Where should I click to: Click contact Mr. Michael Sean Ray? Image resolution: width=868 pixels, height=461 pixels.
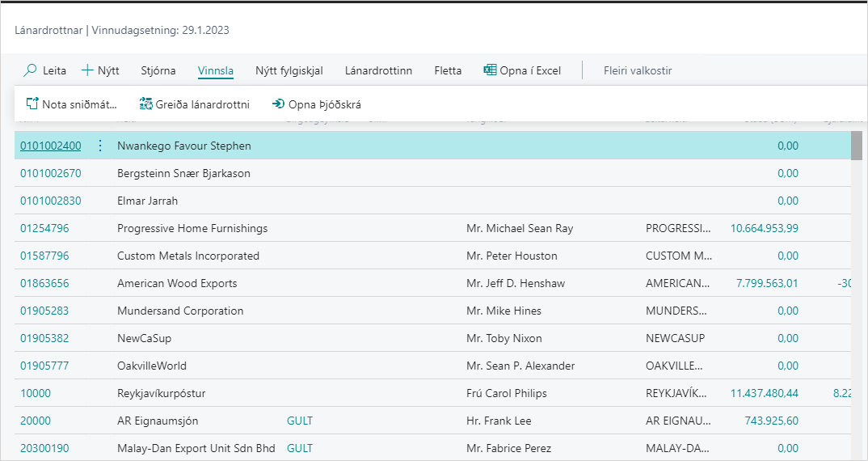tap(520, 228)
